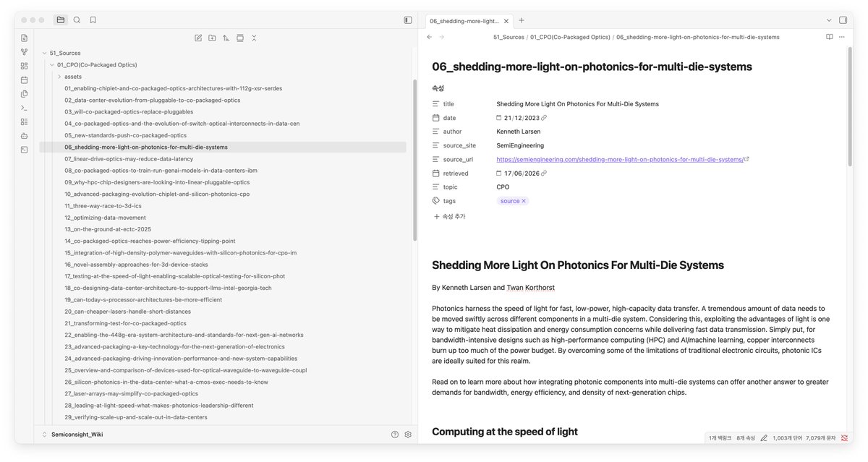This screenshot has width=868, height=462.
Task: Click the 51_Sources breadcrumb
Action: click(x=509, y=37)
